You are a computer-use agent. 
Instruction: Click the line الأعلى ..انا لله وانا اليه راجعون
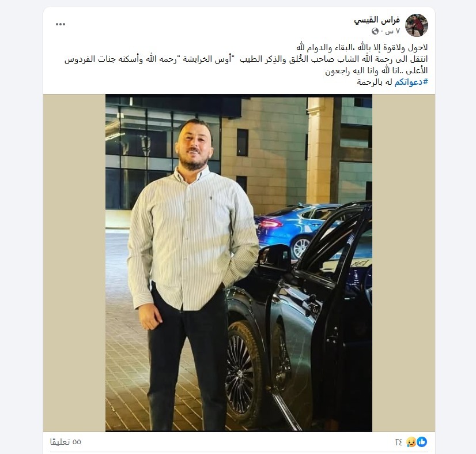pos(376,70)
